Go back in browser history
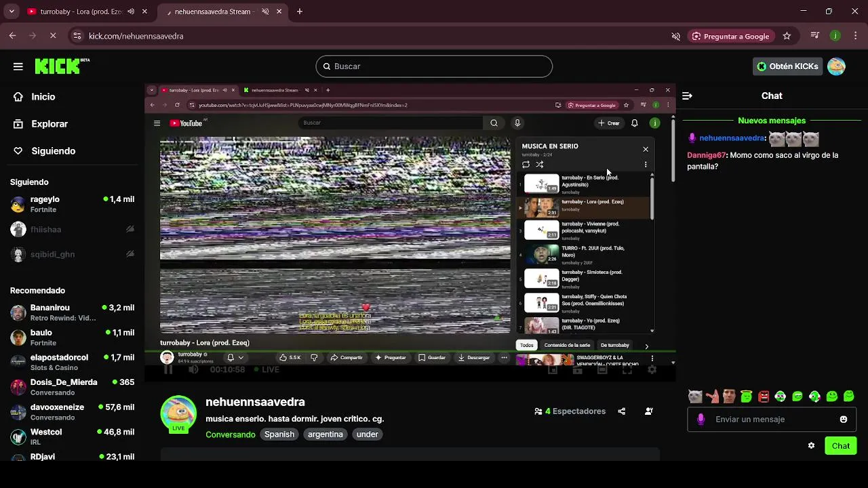868x488 pixels. click(12, 36)
